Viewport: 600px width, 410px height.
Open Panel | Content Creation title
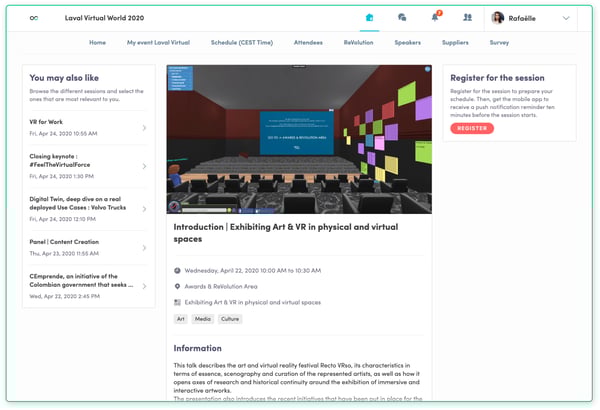click(64, 242)
